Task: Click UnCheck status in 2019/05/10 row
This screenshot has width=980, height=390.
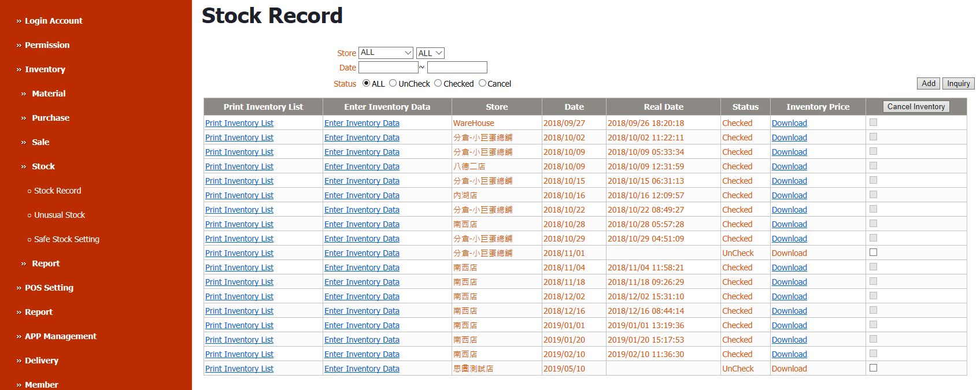Action: click(738, 369)
